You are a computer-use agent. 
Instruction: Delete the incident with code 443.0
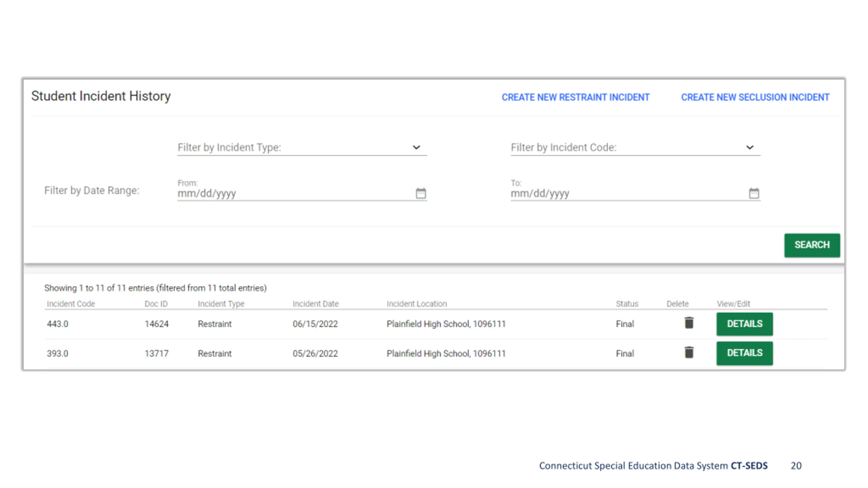[689, 323]
